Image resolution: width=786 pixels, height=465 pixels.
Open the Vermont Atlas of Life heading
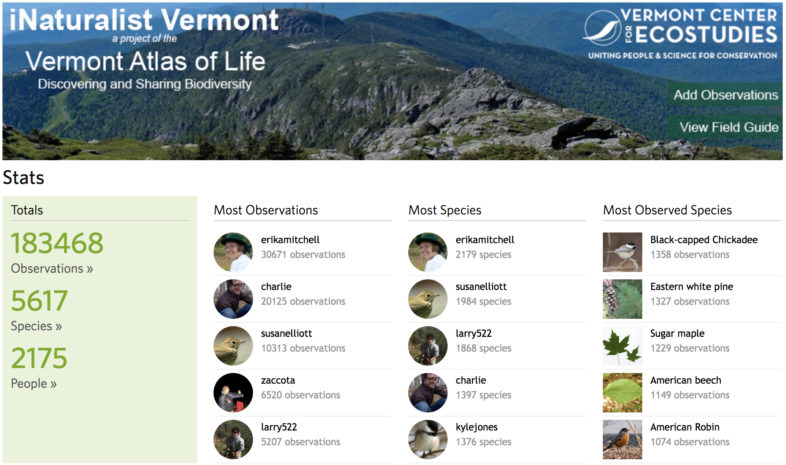coord(146,62)
